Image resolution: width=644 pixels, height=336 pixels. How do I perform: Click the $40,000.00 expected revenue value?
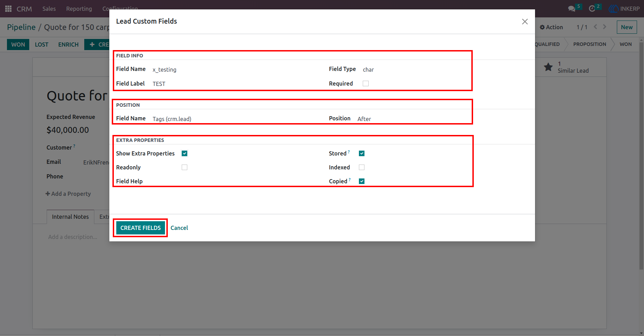(x=68, y=130)
